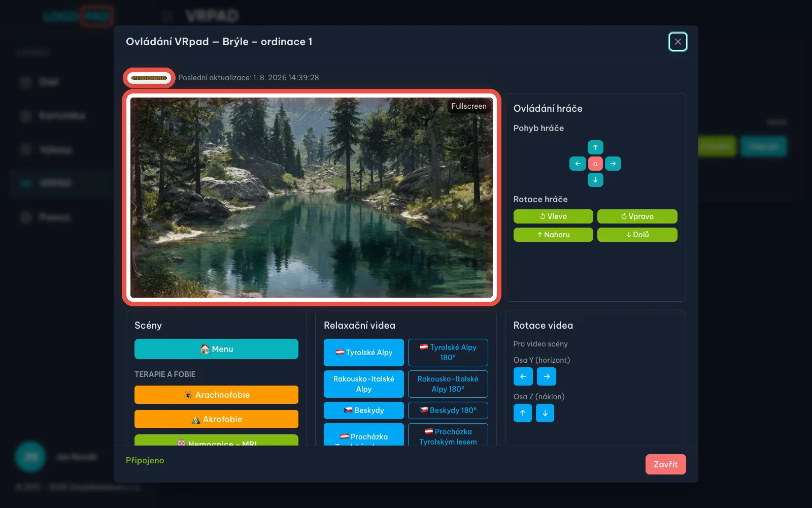812x508 pixels.
Task: Rotate video left on Osa Y (horizont)
Action: click(523, 376)
